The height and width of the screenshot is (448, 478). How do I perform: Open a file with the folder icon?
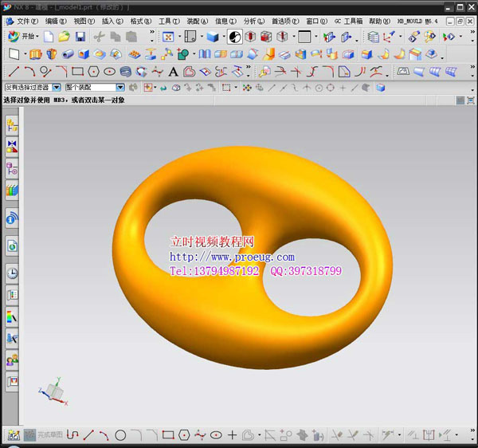coord(64,37)
